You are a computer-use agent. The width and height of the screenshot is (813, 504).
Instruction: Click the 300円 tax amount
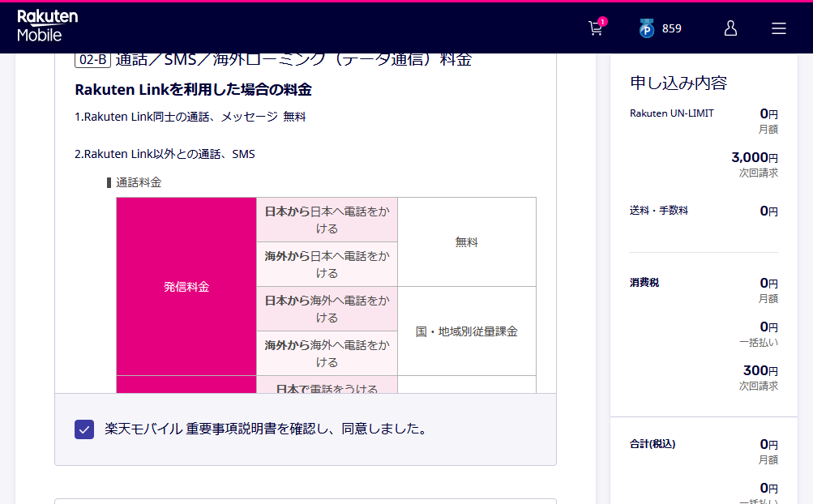tap(760, 370)
